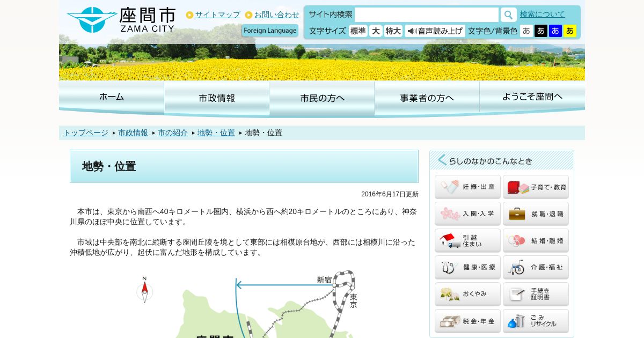Go to 地勢・位置 breadcrumb link

coord(216,133)
